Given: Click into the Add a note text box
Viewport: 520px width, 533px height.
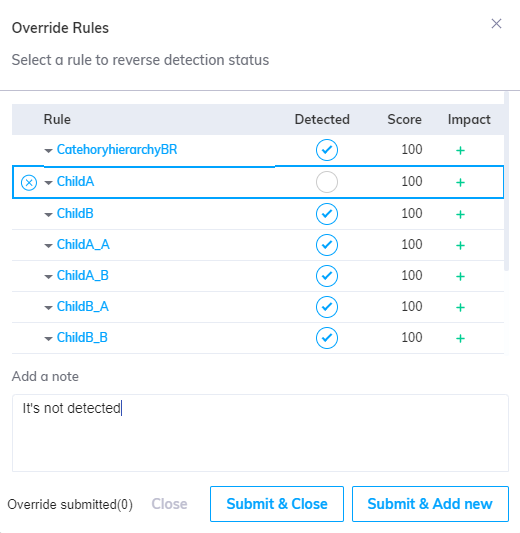Looking at the screenshot, I should [x=260, y=433].
